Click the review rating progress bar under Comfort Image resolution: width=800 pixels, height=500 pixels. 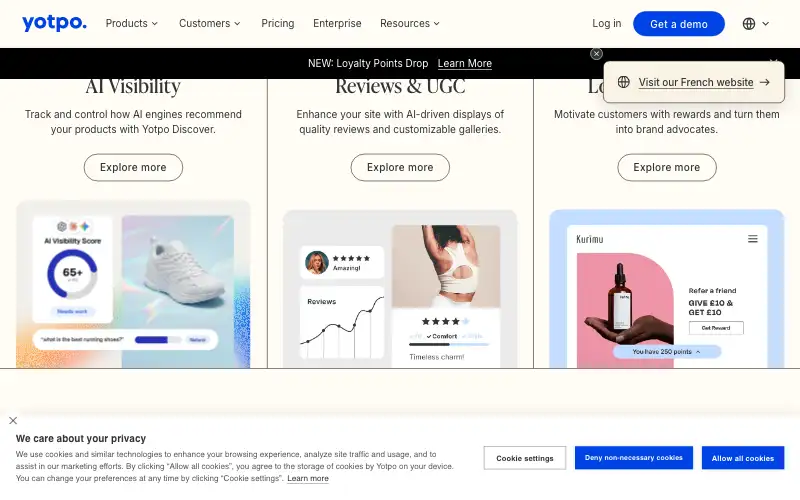pyautogui.click(x=449, y=345)
